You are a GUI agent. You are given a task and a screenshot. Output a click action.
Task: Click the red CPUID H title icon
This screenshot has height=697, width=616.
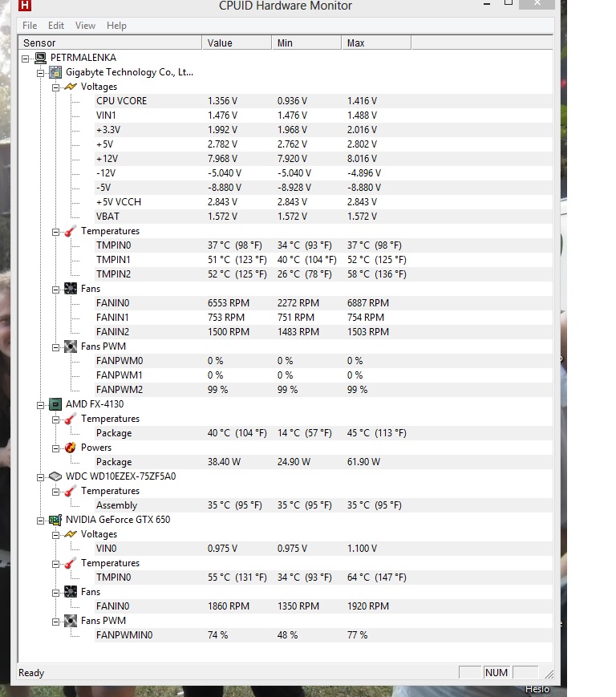(25, 5)
